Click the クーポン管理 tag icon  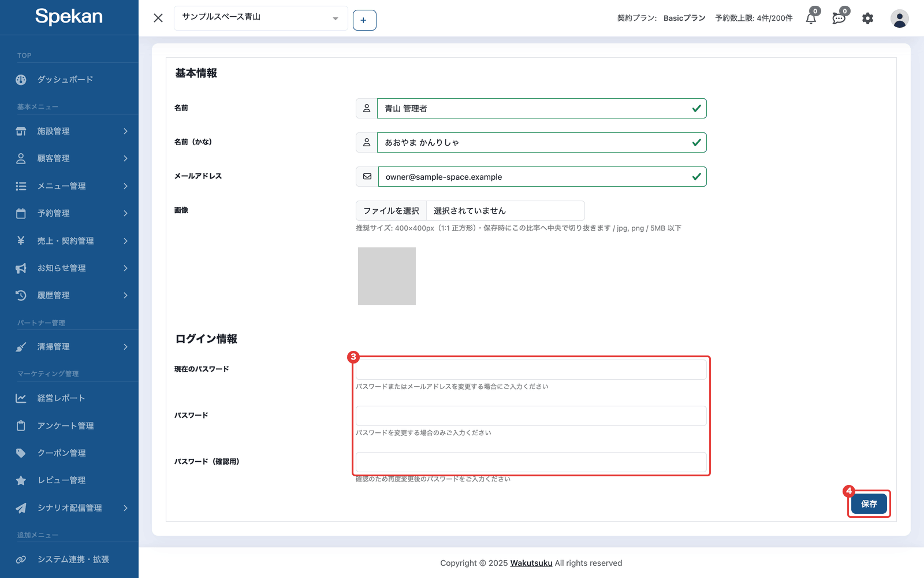coord(21,453)
